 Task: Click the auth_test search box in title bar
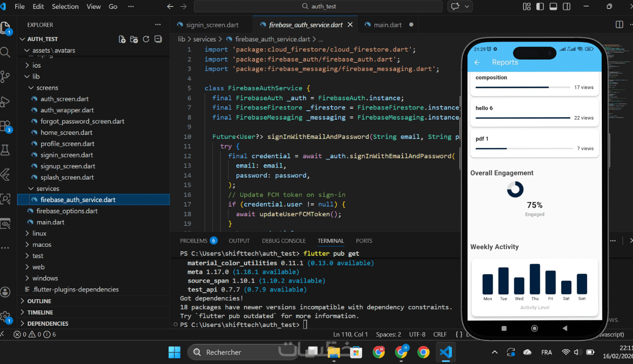(x=318, y=6)
